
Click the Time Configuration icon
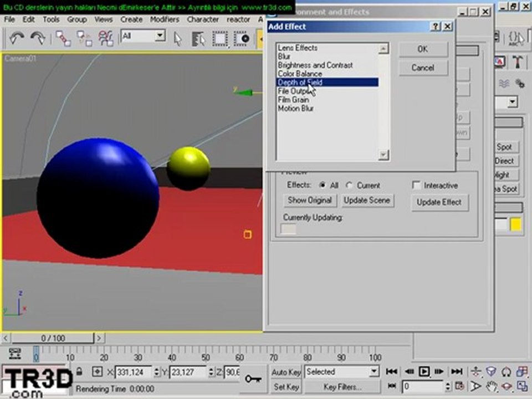coord(460,386)
